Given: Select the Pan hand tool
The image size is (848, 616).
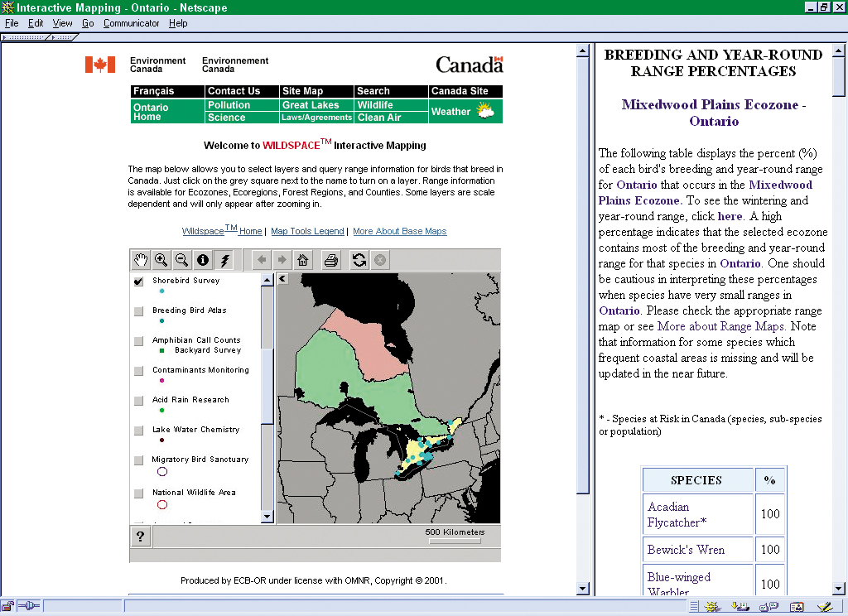Looking at the screenshot, I should (x=141, y=260).
